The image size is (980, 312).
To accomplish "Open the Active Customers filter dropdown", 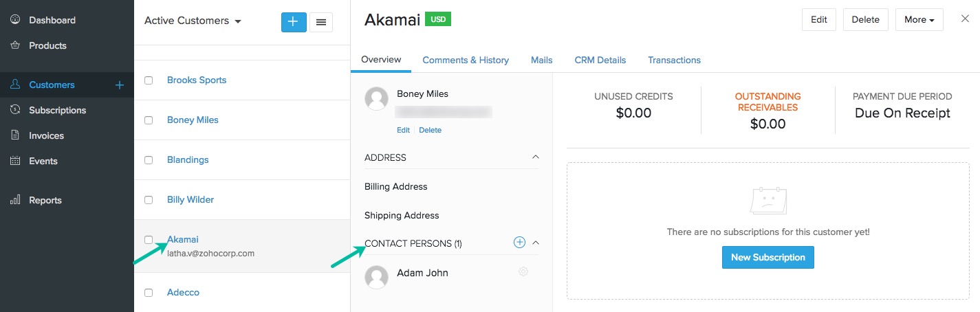I will [x=193, y=21].
